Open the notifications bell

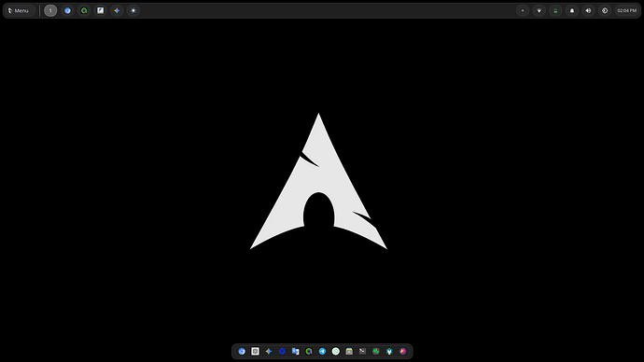[x=572, y=10]
